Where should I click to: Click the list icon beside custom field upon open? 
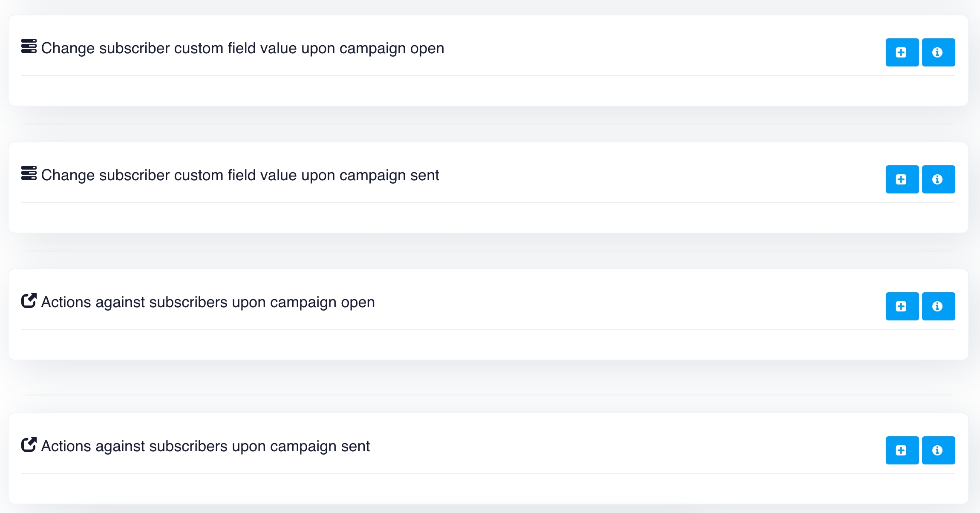coord(29,46)
